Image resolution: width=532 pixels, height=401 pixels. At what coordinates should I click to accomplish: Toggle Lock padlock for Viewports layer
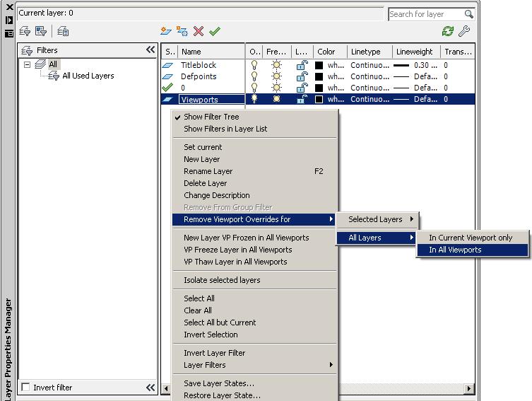[302, 99]
